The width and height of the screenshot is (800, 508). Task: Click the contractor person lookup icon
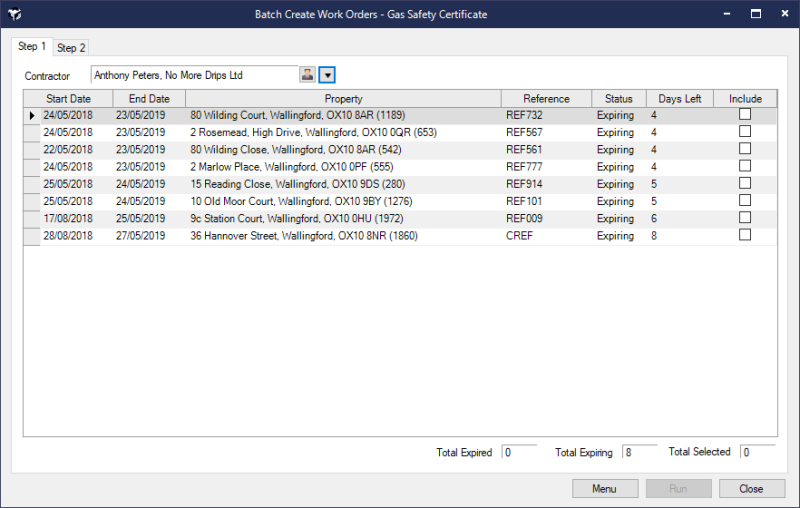point(307,75)
